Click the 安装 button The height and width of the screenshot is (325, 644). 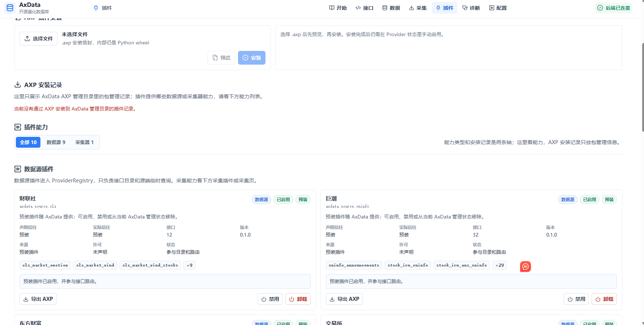coord(252,58)
